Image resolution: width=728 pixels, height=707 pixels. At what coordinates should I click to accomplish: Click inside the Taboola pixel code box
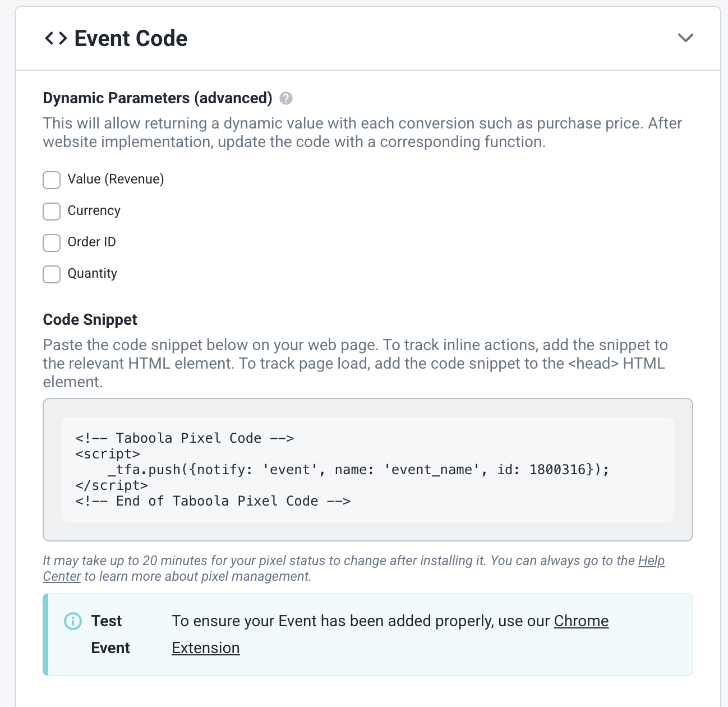click(x=368, y=470)
